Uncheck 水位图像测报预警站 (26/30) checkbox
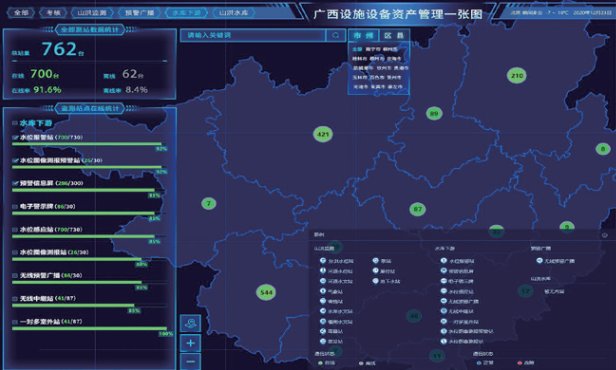Viewport: 616px width, 370px height. click(15, 160)
